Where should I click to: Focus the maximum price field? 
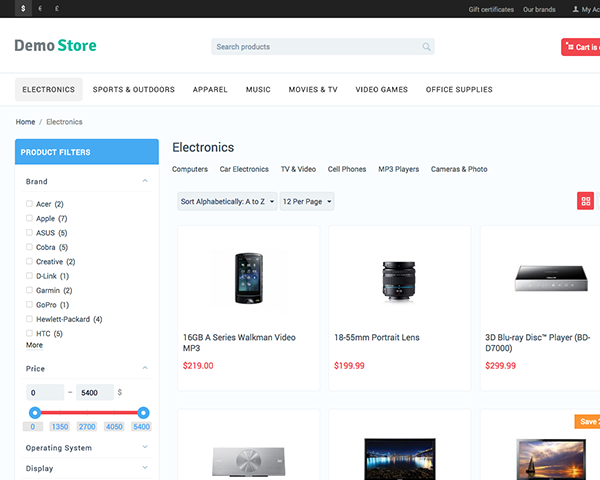point(95,392)
